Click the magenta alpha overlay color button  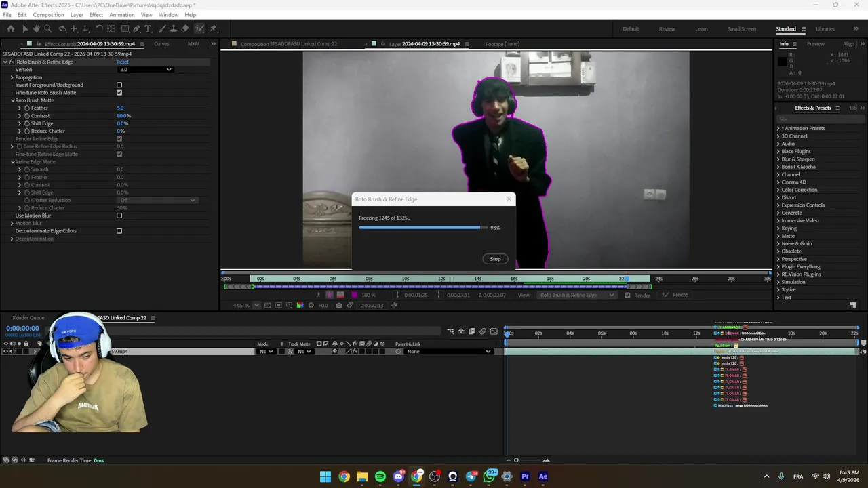(354, 295)
